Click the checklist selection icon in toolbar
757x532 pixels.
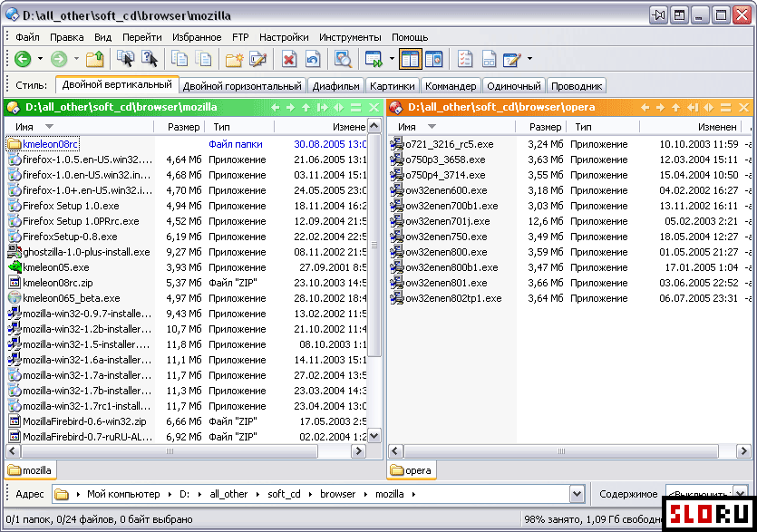465,59
